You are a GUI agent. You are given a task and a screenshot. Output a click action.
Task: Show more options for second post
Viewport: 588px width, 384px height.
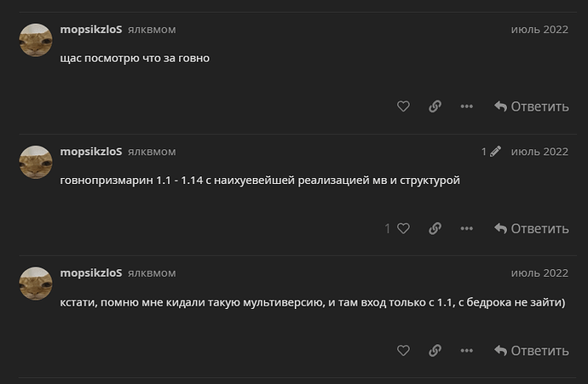[x=466, y=228]
